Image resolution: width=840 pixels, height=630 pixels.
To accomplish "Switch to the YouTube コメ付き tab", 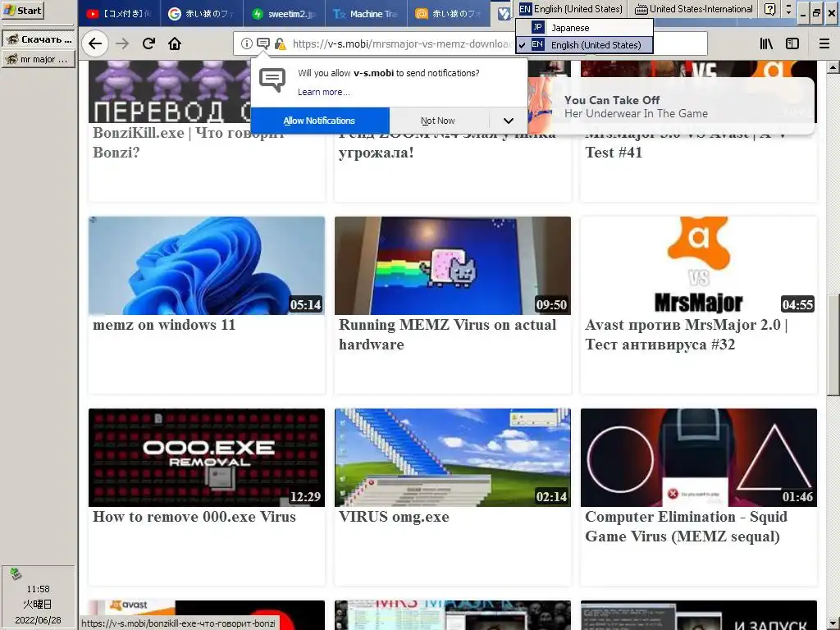I will pyautogui.click(x=119, y=13).
